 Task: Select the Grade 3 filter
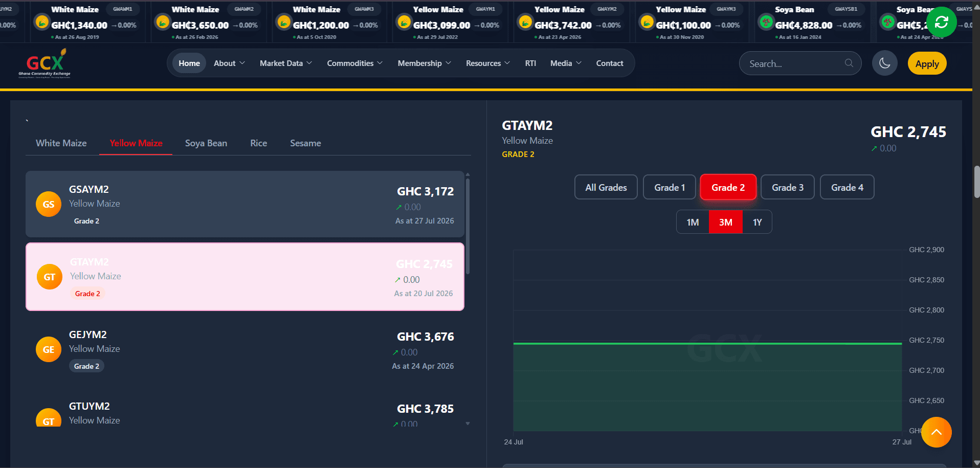[788, 187]
